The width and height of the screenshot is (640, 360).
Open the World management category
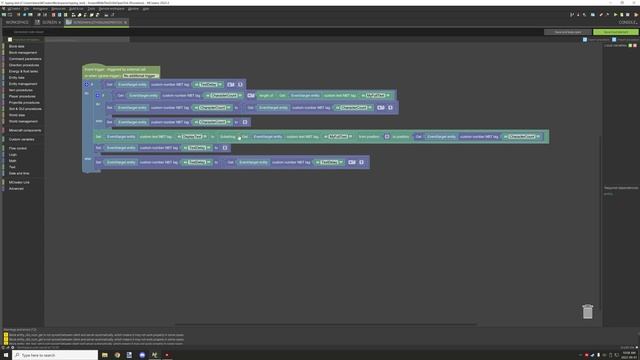click(x=23, y=121)
